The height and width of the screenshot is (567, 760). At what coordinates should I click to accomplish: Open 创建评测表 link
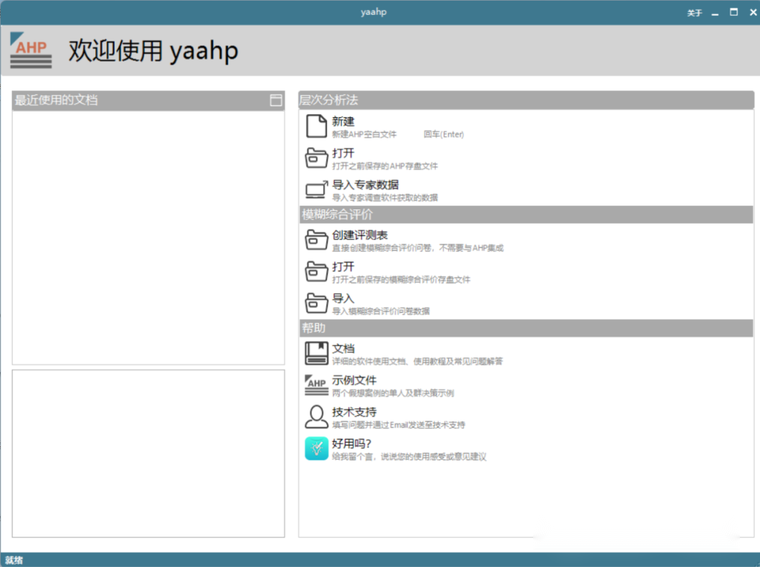360,235
